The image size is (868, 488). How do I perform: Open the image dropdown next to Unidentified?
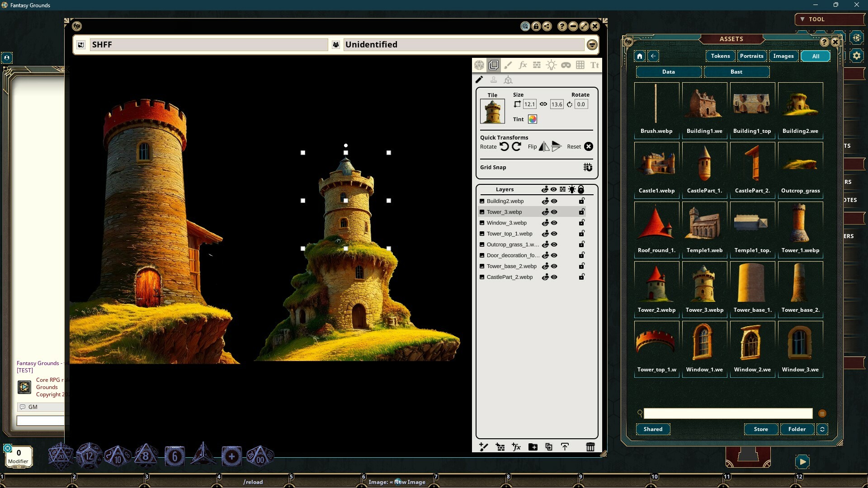[x=592, y=44]
